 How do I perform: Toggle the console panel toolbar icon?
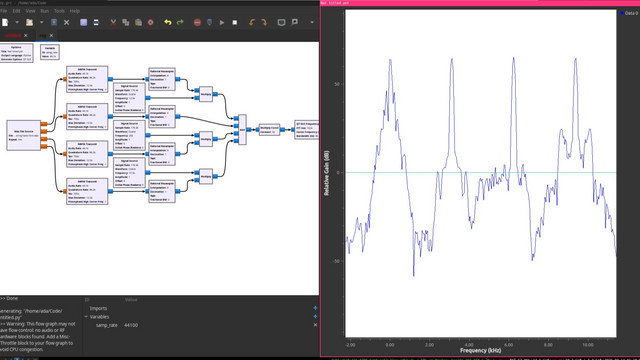(x=281, y=22)
